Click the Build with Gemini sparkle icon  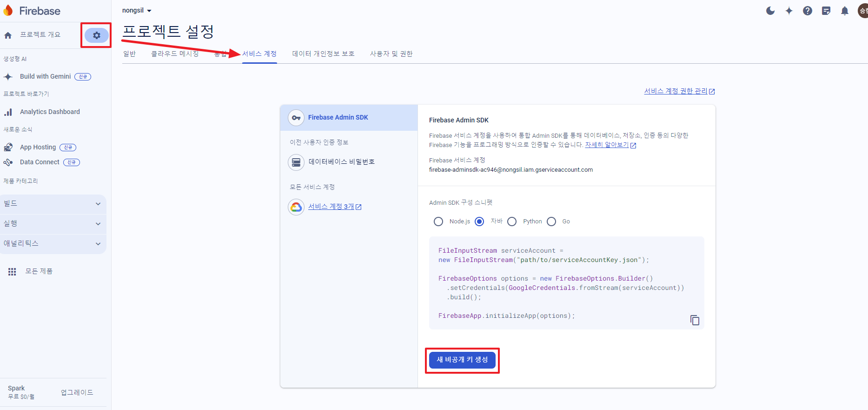tap(8, 77)
